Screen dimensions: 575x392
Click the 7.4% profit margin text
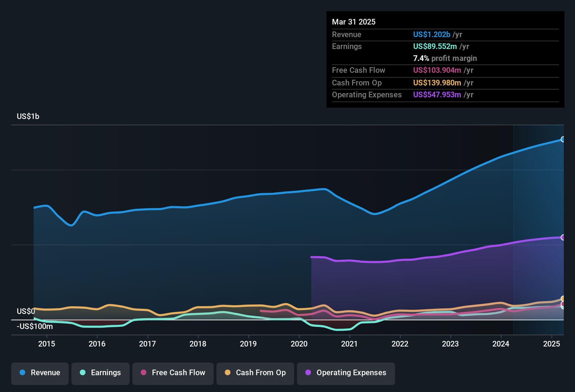coord(445,58)
